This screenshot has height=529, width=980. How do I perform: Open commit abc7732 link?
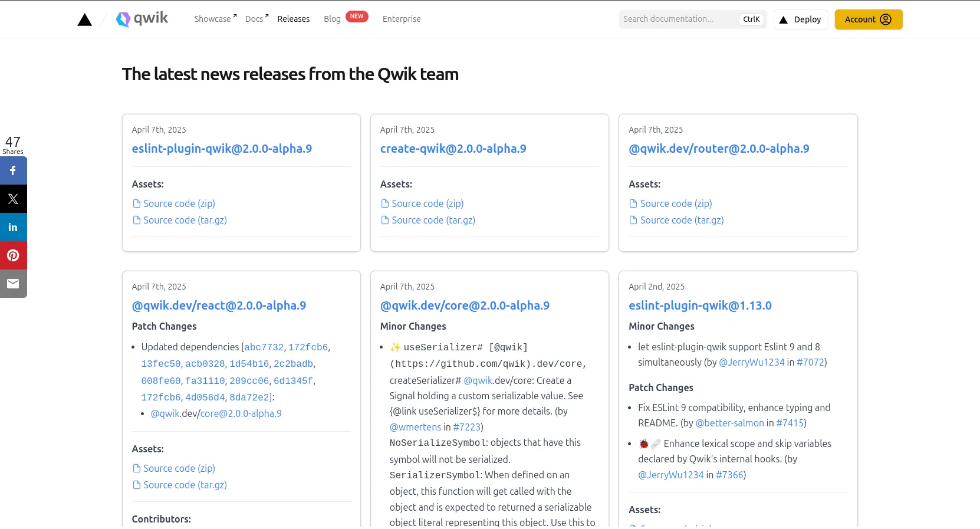pyautogui.click(x=264, y=347)
